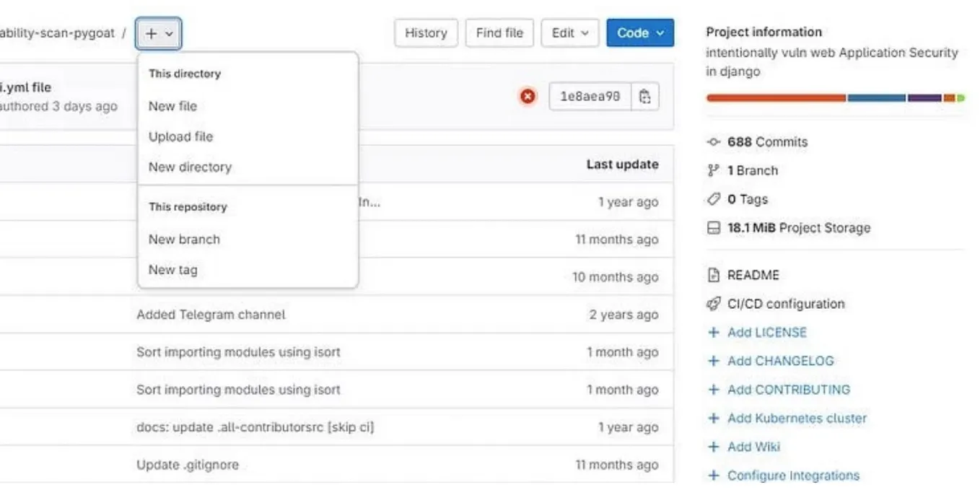Create a New branch from the menu
Viewport: 980px width, 490px height.
click(183, 239)
